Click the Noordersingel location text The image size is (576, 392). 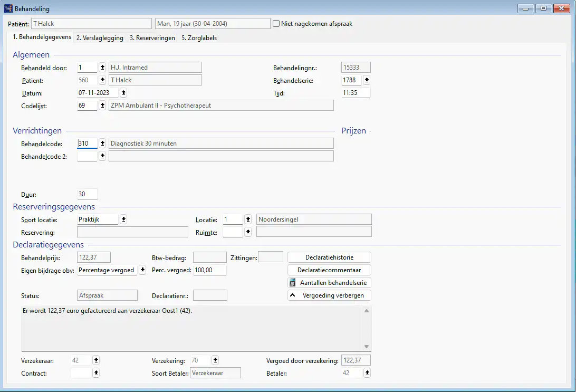278,219
